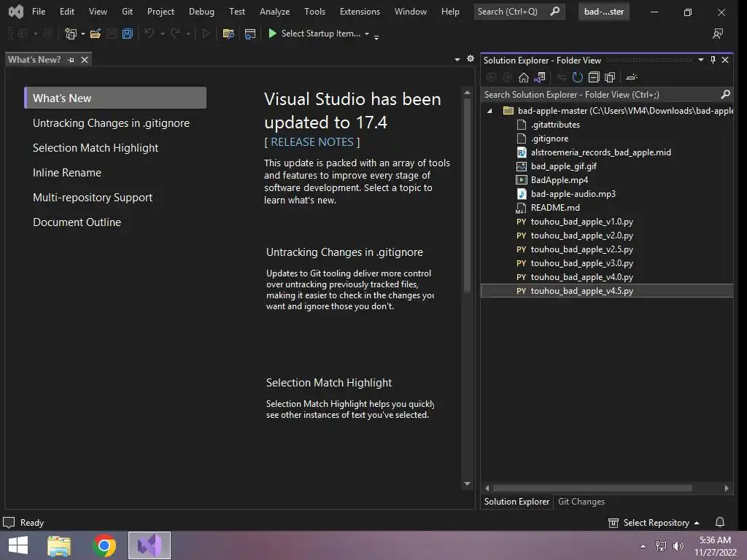The width and height of the screenshot is (747, 560).
Task: Open the Select Startup Item dropdown arrow
Action: [x=366, y=34]
